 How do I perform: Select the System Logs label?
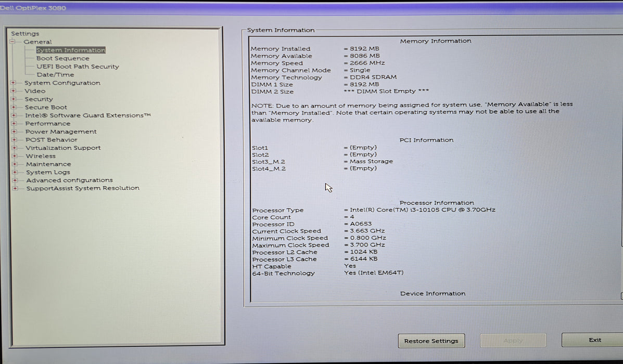tap(48, 172)
